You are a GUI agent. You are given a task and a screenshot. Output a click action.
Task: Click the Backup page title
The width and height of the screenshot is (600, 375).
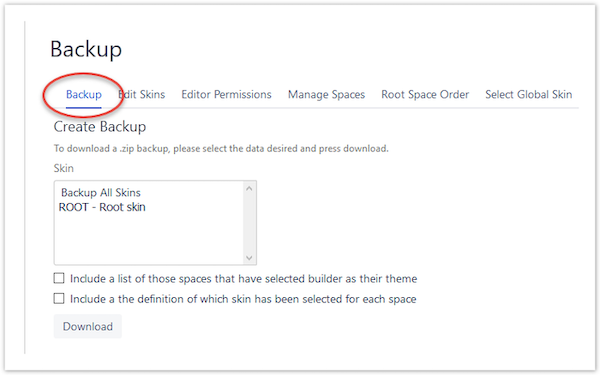click(x=86, y=49)
